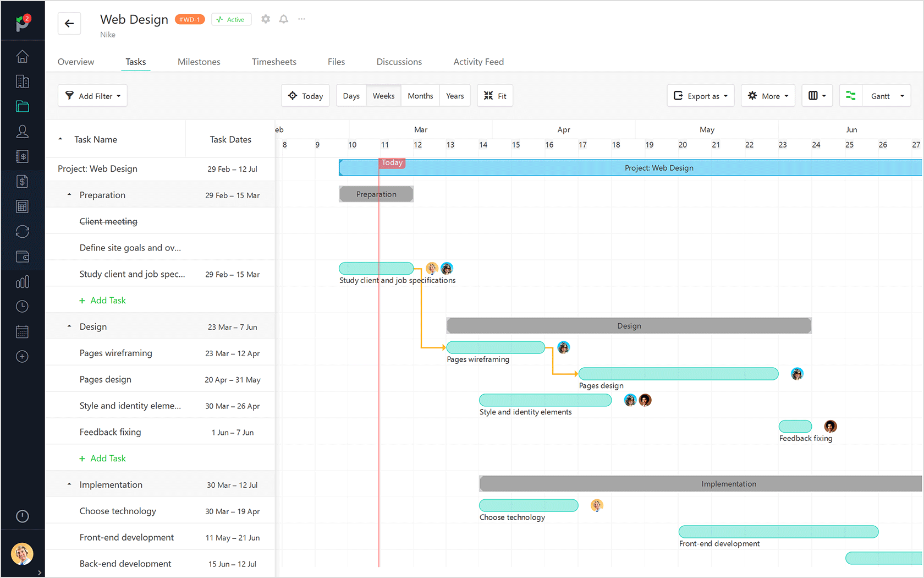This screenshot has width=924, height=578.
Task: Open the Clients building icon in sidebar
Action: pyautogui.click(x=22, y=81)
